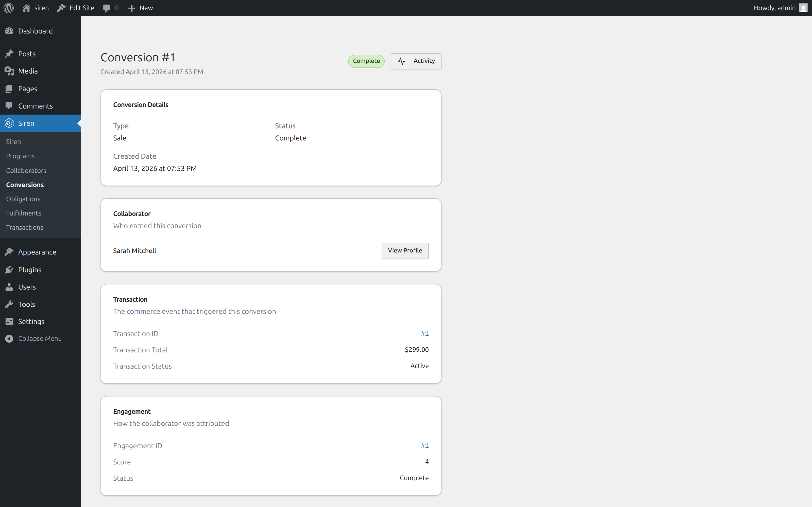The height and width of the screenshot is (507, 812).
Task: Click Edit Site in admin bar
Action: (x=76, y=8)
